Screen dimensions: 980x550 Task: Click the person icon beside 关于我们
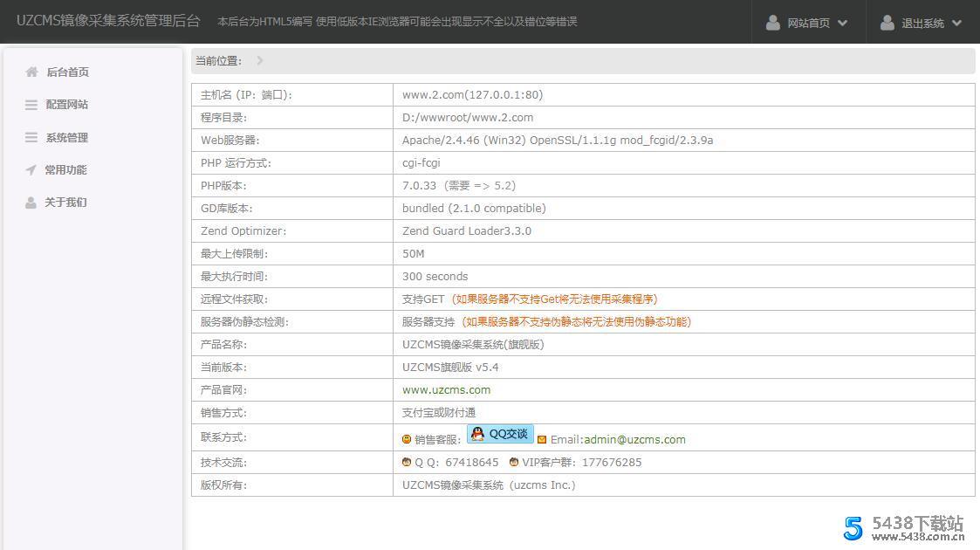(x=30, y=202)
